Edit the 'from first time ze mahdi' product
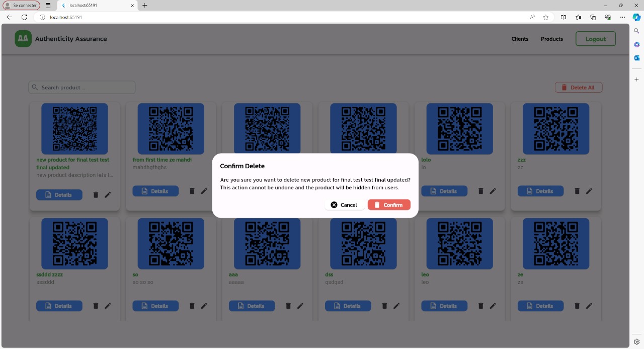The height and width of the screenshot is (349, 644). click(204, 191)
